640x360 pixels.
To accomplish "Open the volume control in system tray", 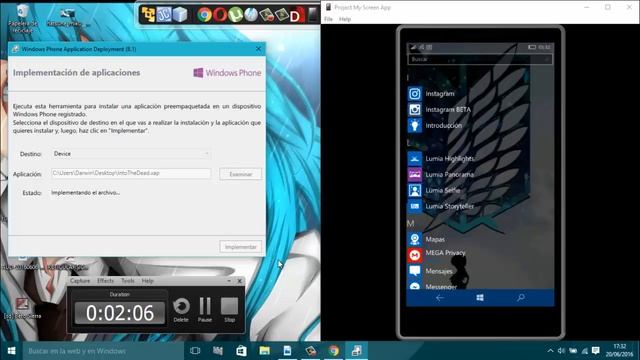I will click(x=561, y=351).
